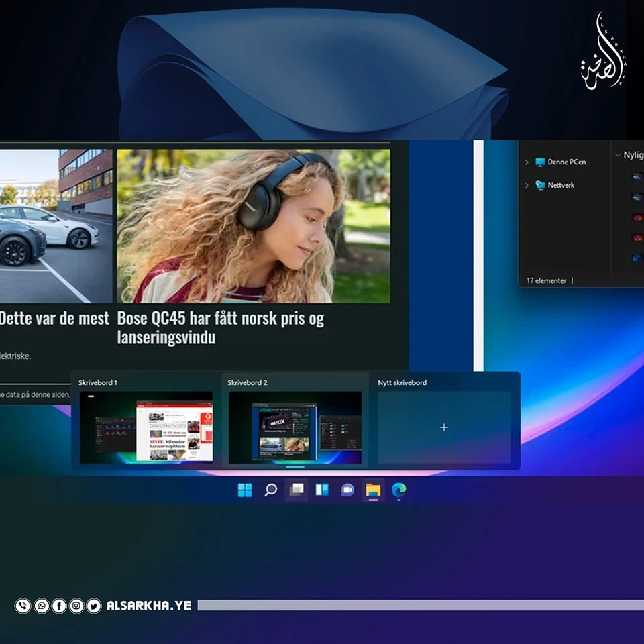Switch to Skrivebord 1 desktop thumbnail

pyautogui.click(x=146, y=427)
